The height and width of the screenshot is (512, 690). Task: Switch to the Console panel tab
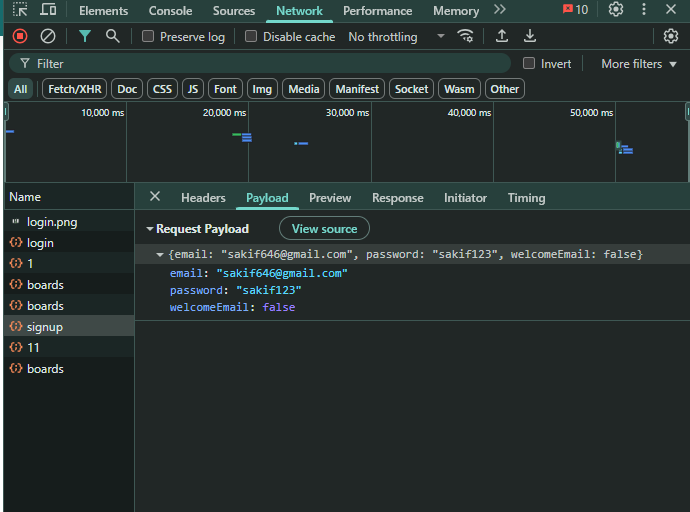(170, 11)
